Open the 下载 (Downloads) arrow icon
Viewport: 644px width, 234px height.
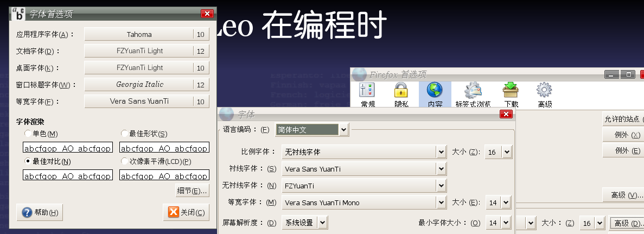point(511,94)
